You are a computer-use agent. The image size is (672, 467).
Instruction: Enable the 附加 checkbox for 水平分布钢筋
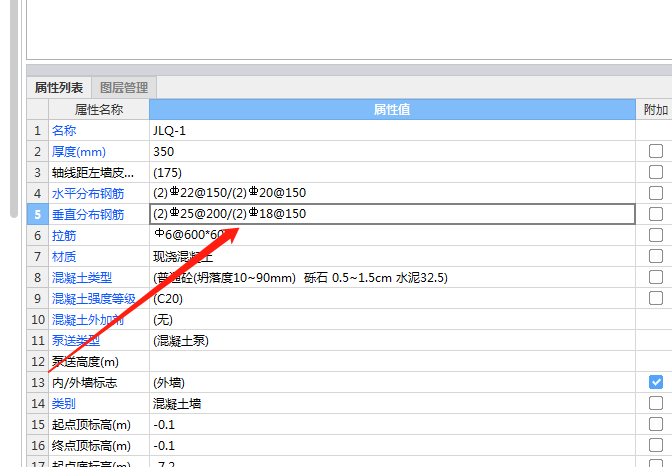pyautogui.click(x=656, y=193)
